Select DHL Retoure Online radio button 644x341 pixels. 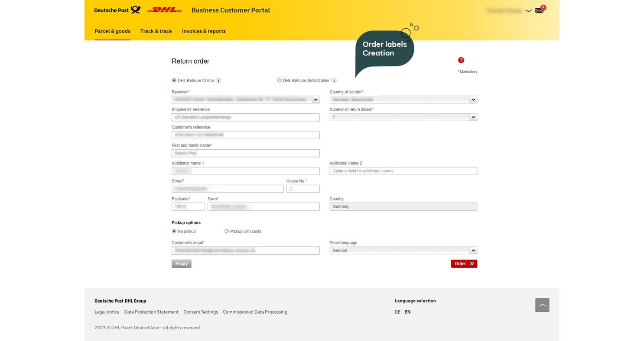coord(174,80)
